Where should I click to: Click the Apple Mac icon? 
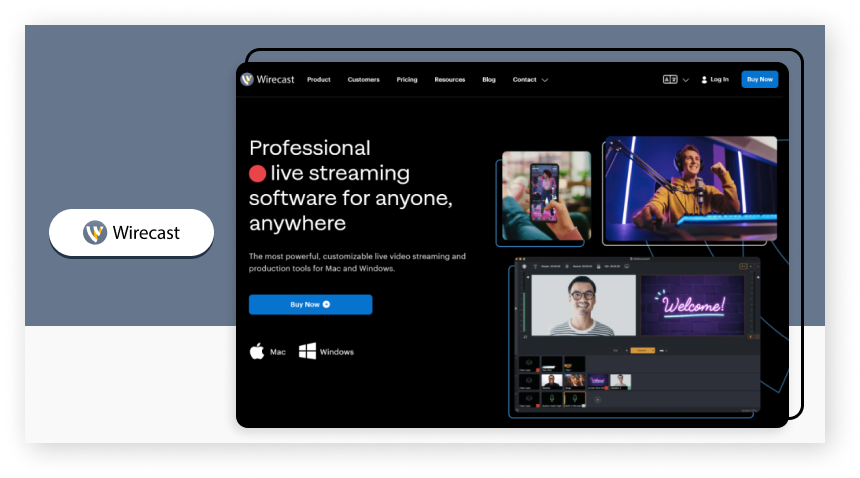[x=257, y=351]
